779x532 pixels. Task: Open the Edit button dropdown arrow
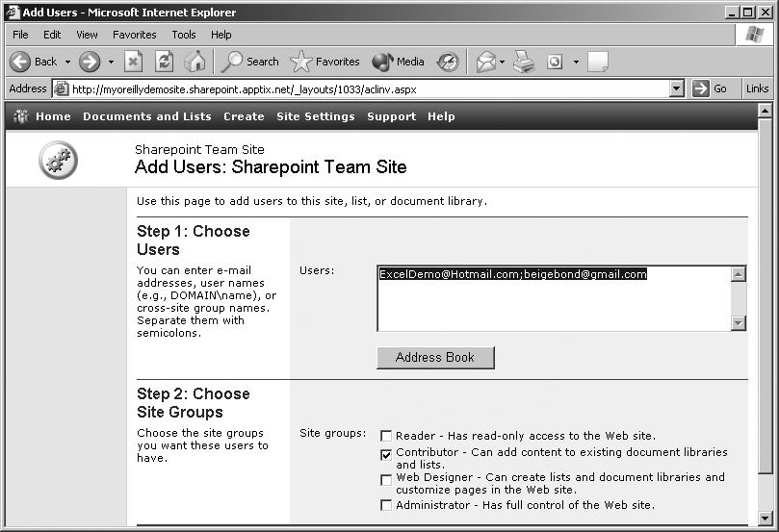coord(576,62)
